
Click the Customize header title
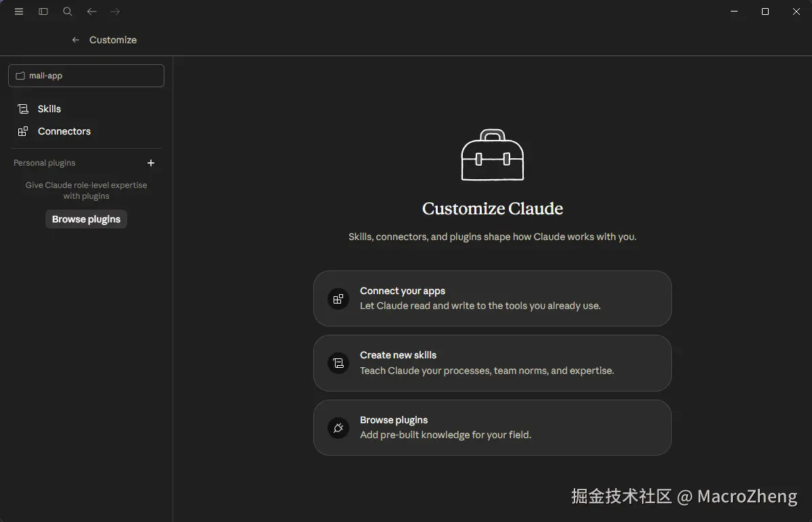(x=113, y=40)
